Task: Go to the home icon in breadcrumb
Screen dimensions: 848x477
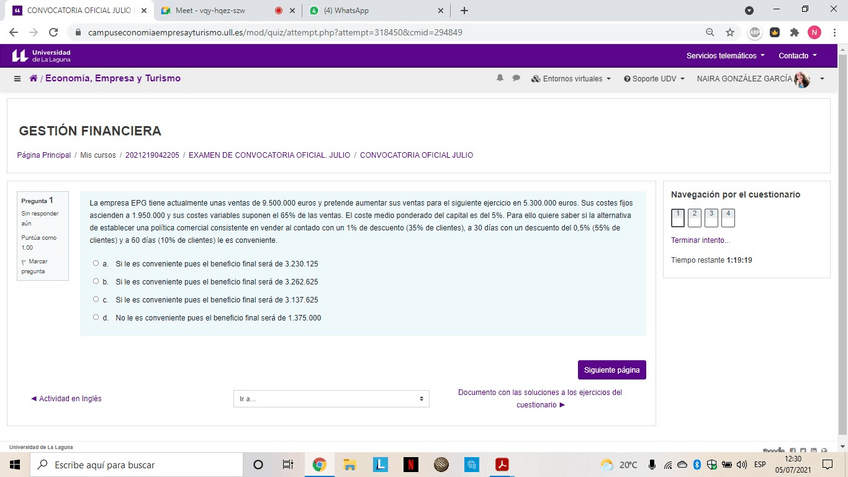Action: click(x=34, y=78)
